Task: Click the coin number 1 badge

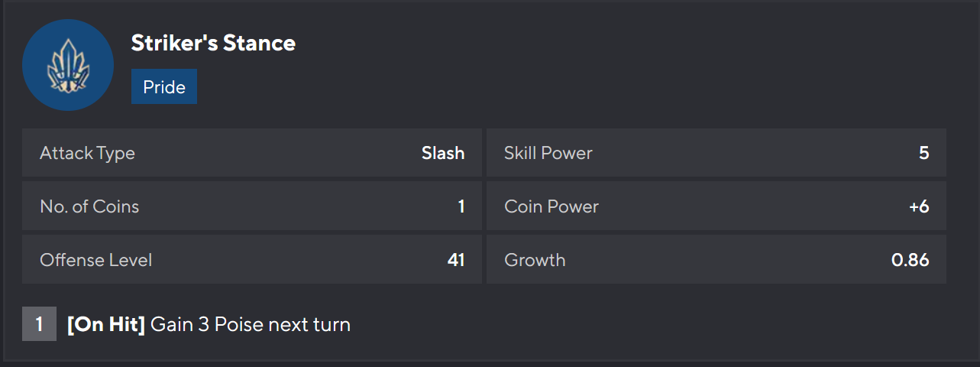Action: tap(39, 324)
